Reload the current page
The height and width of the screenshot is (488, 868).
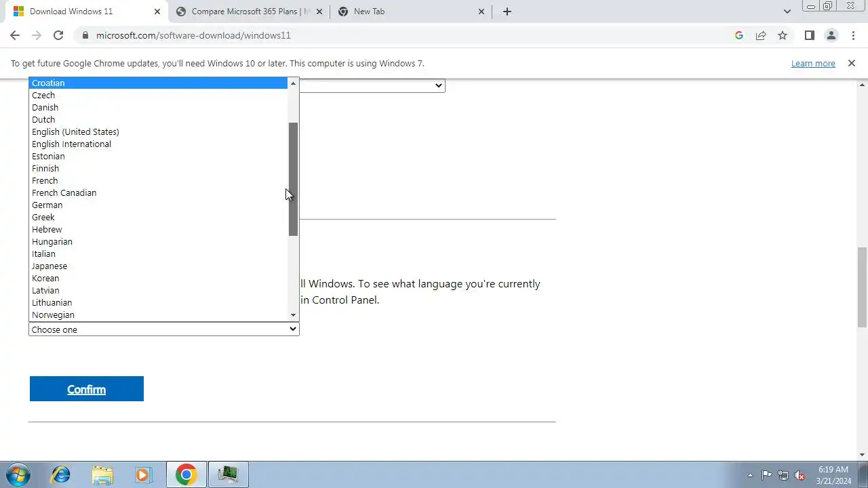click(x=58, y=35)
